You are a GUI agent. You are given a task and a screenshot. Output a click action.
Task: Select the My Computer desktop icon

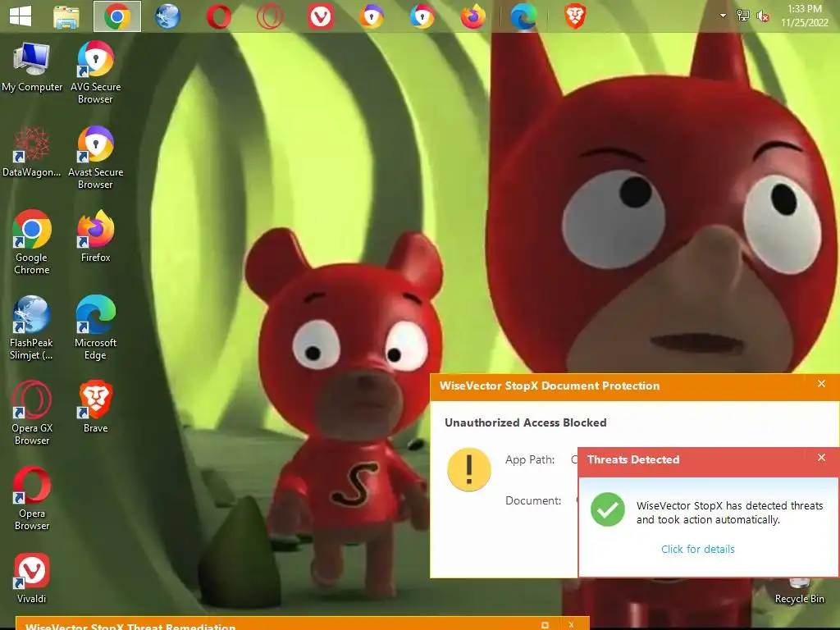[32, 67]
